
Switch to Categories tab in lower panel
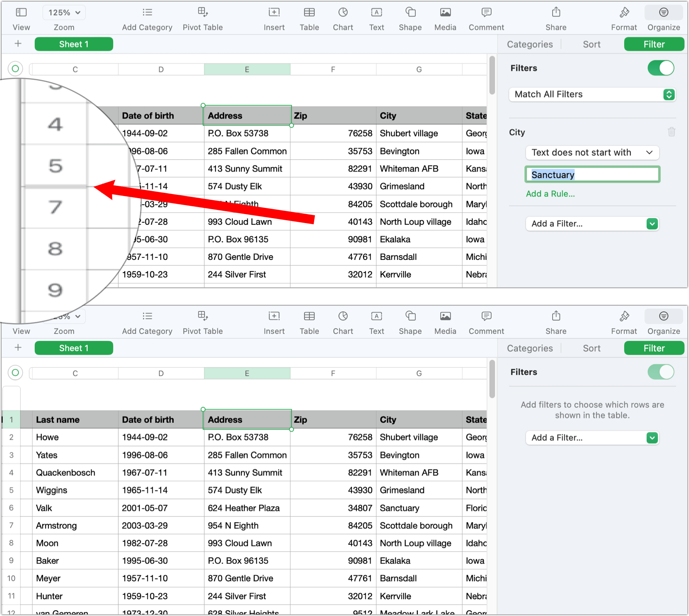530,348
